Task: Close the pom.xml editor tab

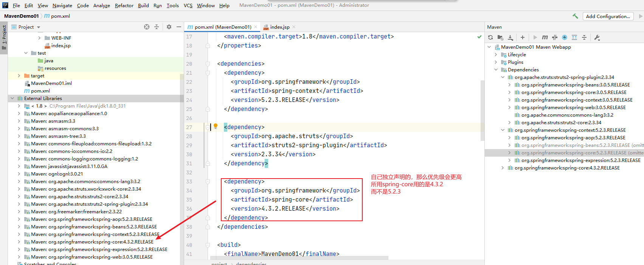Action: 256,27
